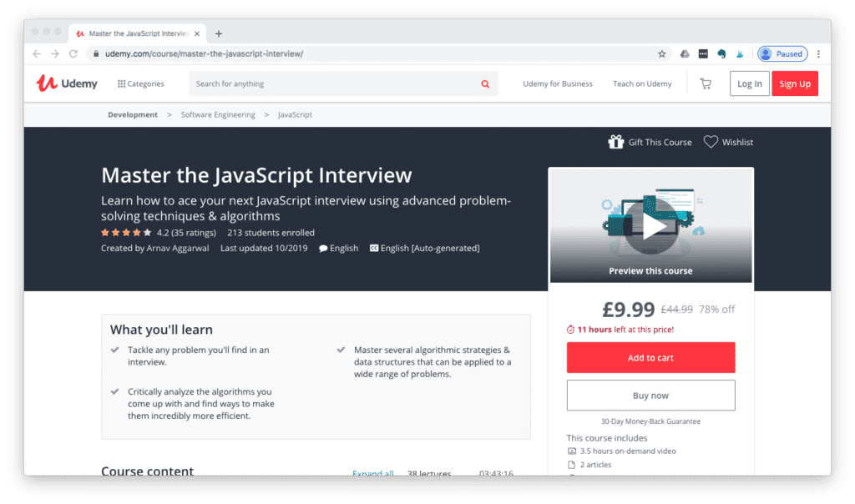Play the course preview video
This screenshot has width=855, height=504.
click(x=650, y=225)
